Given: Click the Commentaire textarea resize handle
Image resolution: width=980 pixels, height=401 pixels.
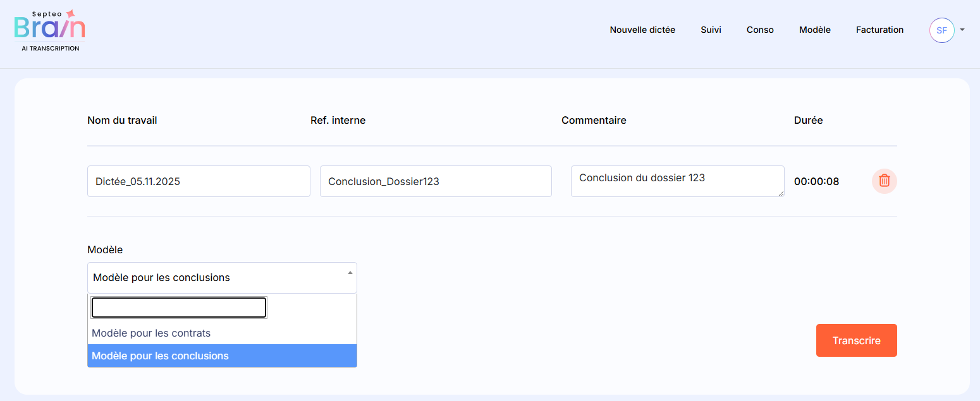Looking at the screenshot, I should click(781, 193).
